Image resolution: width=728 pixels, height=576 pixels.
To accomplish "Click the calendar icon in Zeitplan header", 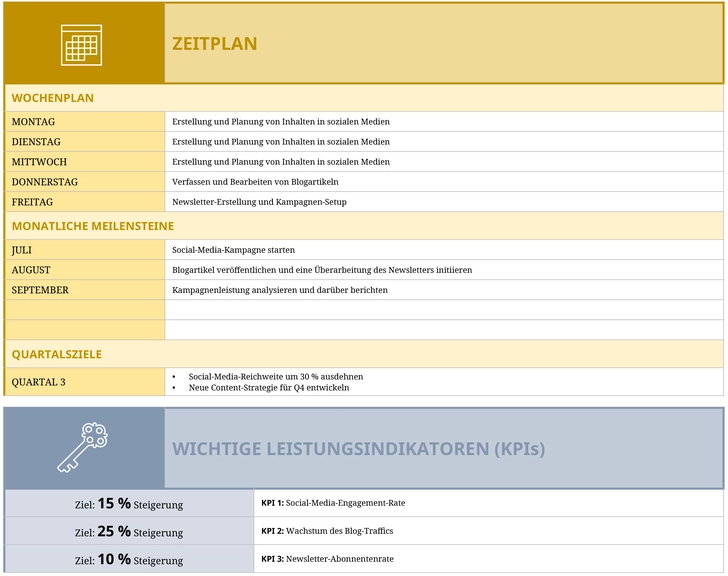I will [x=81, y=45].
